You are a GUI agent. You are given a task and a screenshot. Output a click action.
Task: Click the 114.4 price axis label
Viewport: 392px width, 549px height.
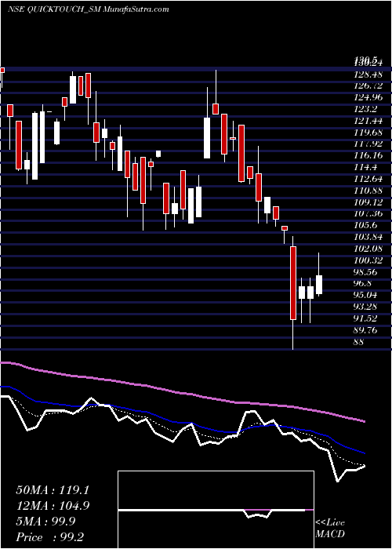(365, 167)
